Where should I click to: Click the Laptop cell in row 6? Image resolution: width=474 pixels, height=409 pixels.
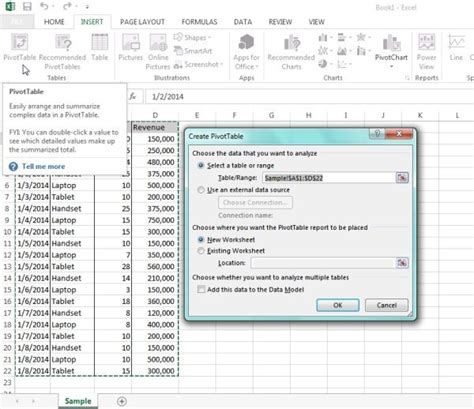[x=72, y=185]
